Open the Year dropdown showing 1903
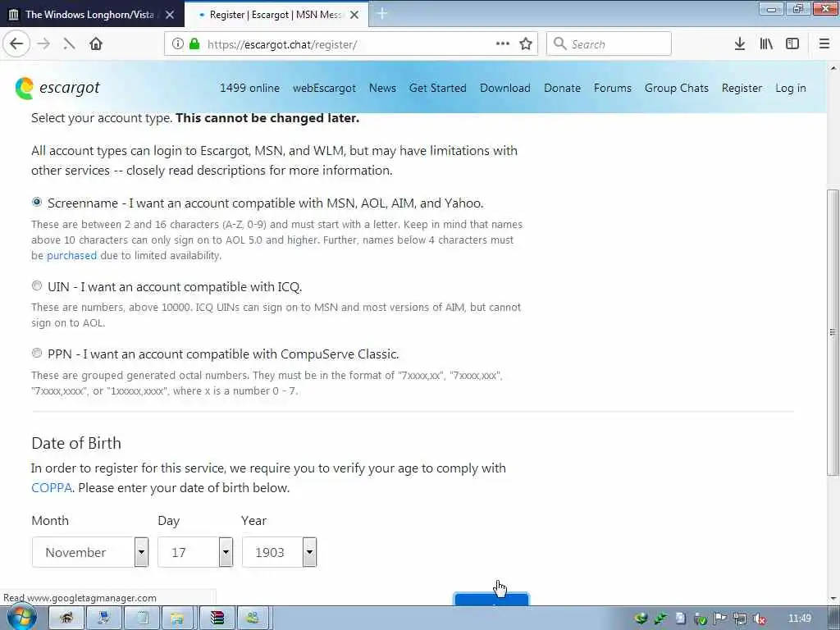 point(279,552)
